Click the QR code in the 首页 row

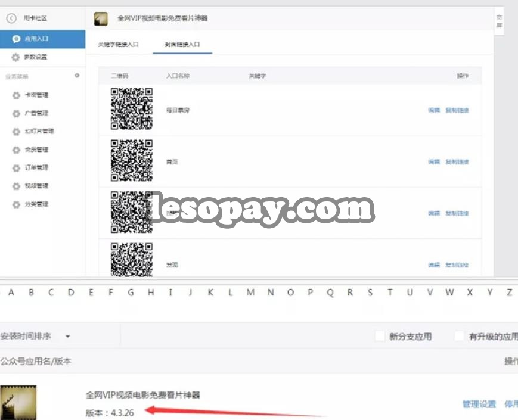[x=132, y=160]
